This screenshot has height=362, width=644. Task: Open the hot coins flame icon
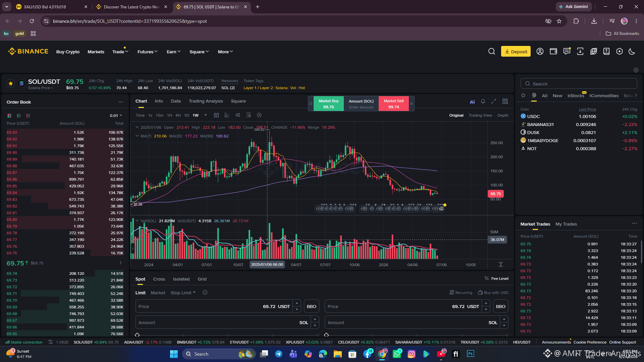tap(534, 96)
